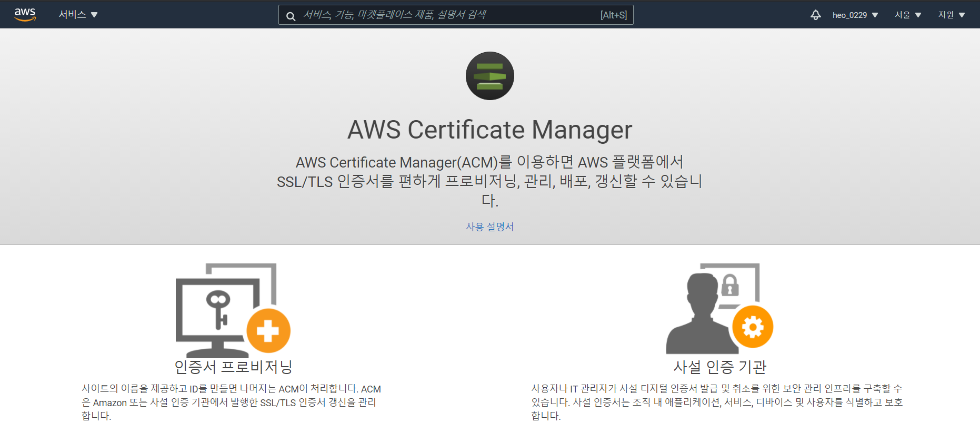Select the 사설 인증 기관 heading
Screen dimensions: 980x442
pos(719,367)
